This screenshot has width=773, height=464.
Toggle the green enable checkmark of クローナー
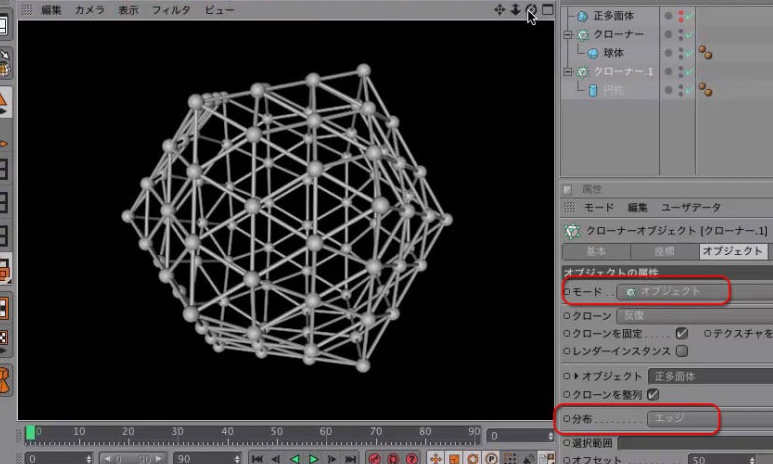click(x=689, y=35)
